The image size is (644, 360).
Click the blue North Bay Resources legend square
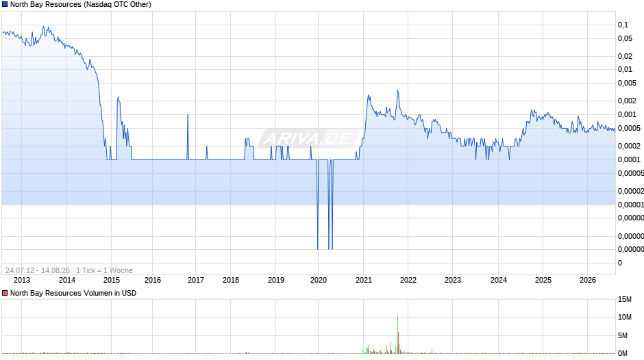click(5, 5)
